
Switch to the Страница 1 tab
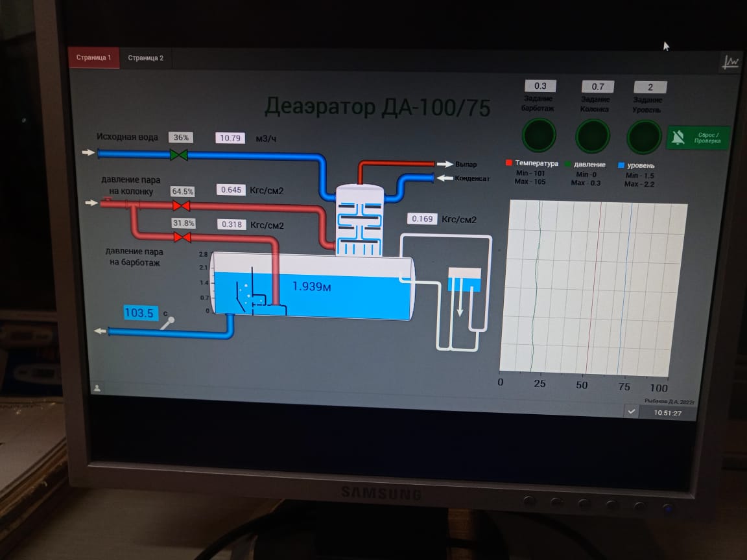pyautogui.click(x=94, y=58)
